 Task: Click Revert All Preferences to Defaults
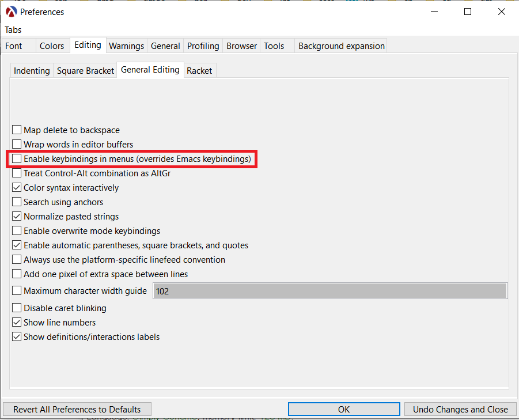[x=77, y=410]
